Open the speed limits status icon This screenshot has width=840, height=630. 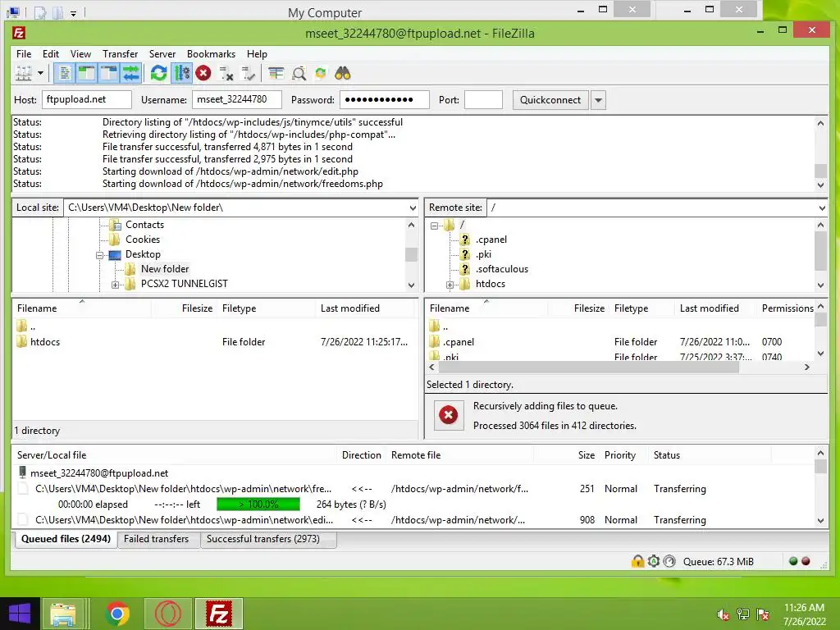669,561
